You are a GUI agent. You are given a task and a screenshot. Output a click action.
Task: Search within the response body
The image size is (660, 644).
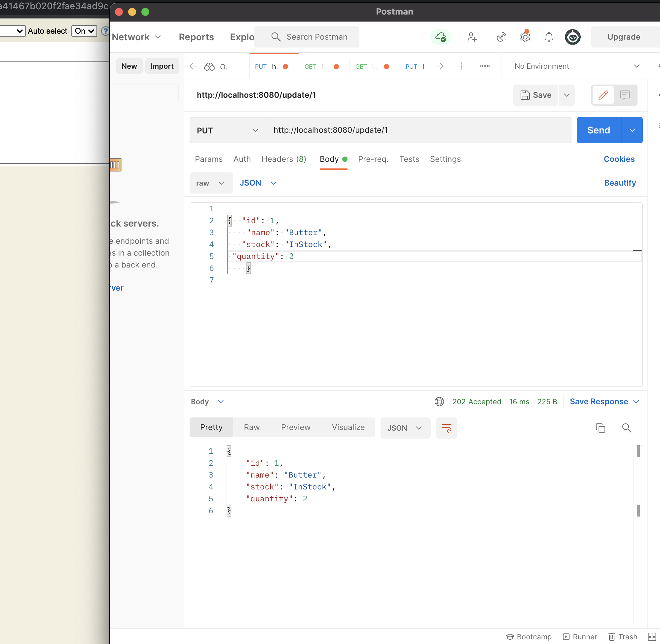click(627, 428)
